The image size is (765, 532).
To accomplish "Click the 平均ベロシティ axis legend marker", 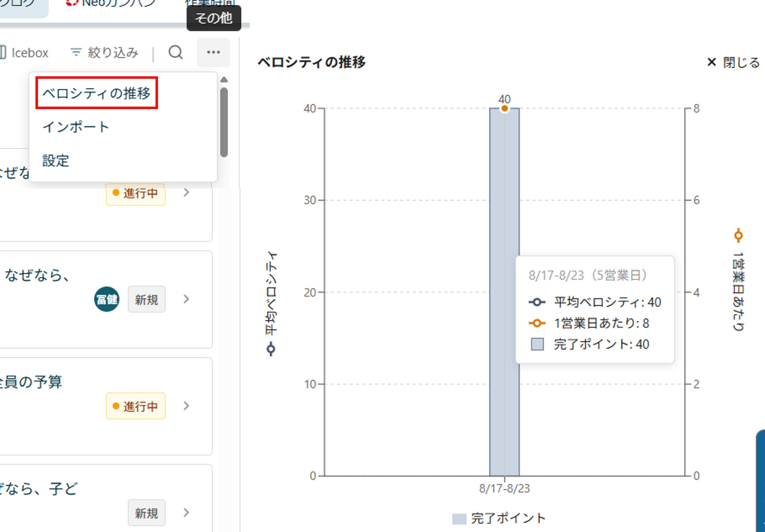I will click(x=271, y=349).
